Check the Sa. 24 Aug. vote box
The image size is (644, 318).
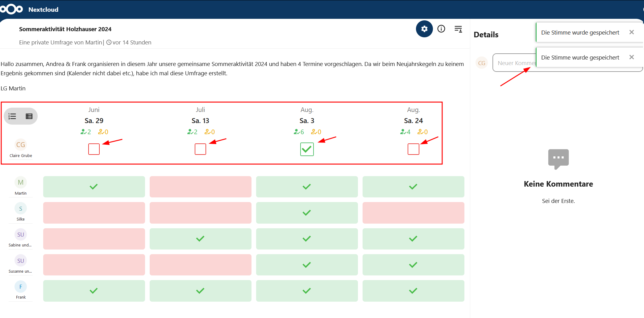(413, 149)
